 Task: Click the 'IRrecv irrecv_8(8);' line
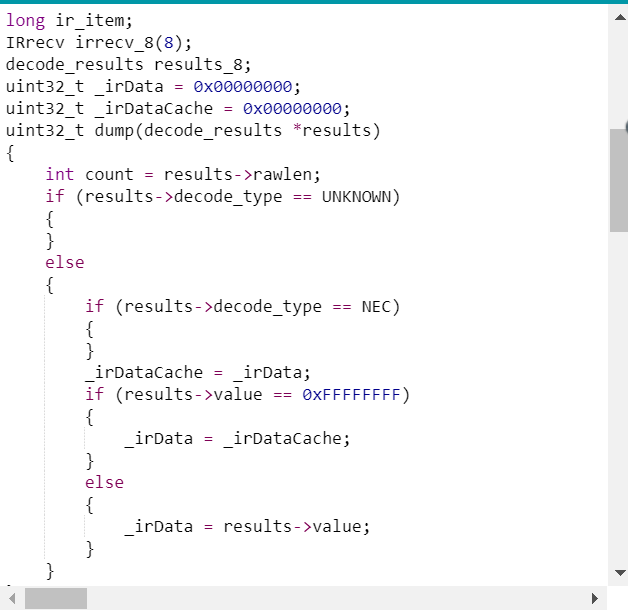99,42
